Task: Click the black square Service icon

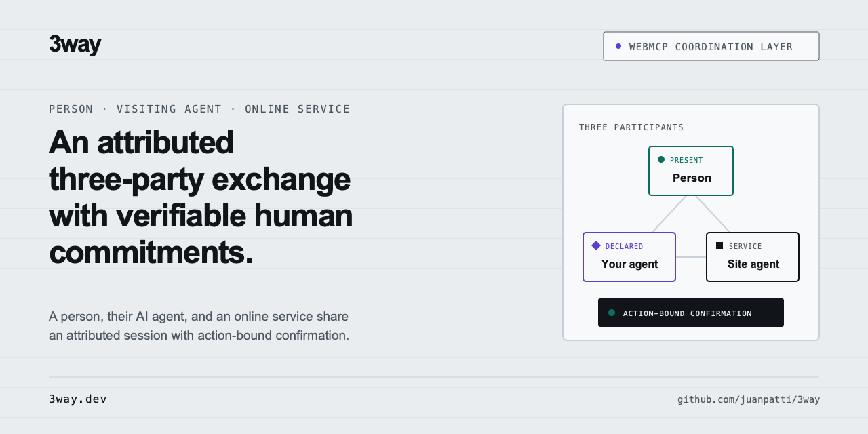Action: pyautogui.click(x=719, y=245)
